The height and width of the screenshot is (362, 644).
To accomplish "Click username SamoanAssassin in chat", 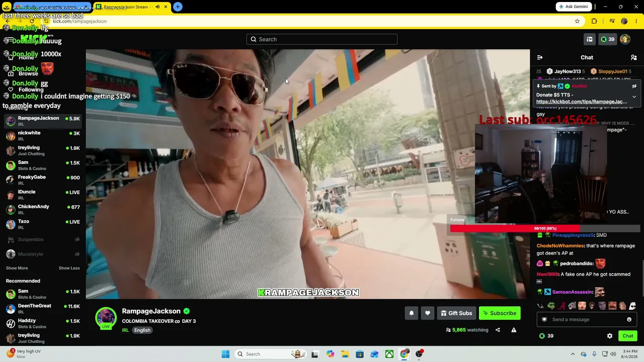I will [x=573, y=292].
